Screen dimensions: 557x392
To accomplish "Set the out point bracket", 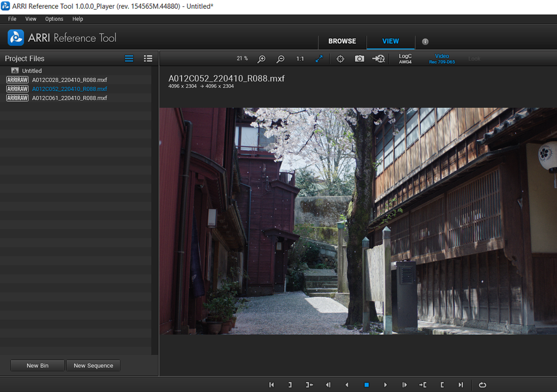I will [290, 385].
